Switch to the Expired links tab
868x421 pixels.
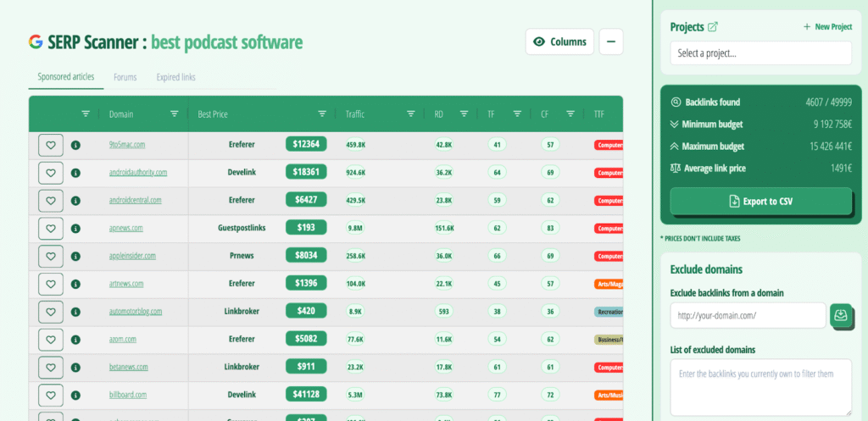pos(175,77)
